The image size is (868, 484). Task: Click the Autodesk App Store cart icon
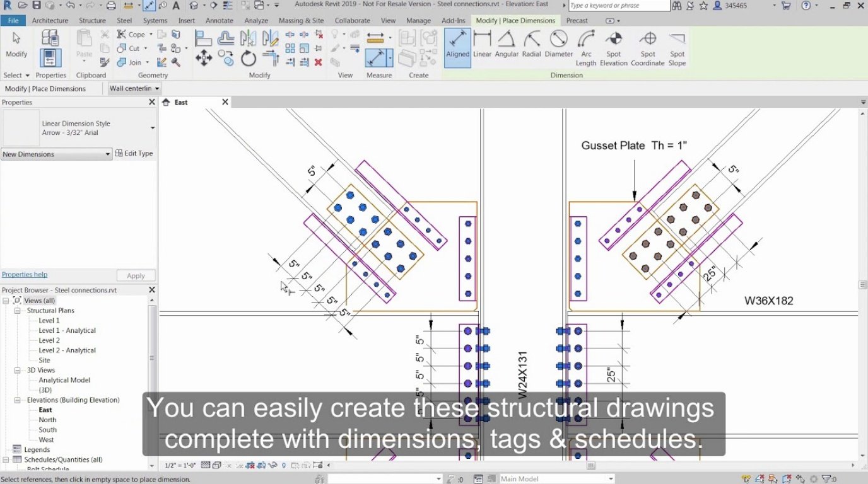[785, 6]
